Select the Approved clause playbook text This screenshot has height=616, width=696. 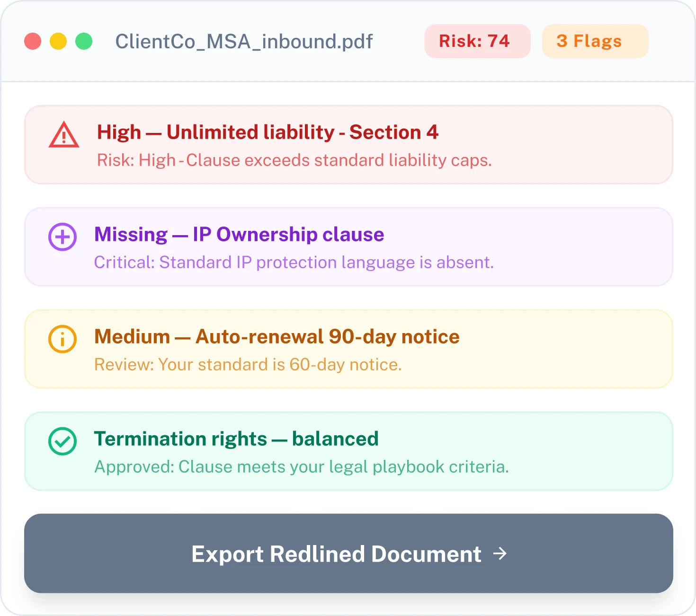tap(302, 466)
